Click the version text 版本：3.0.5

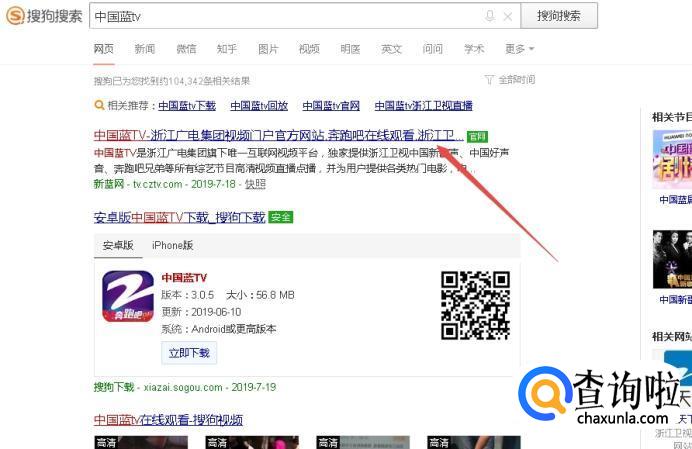coord(188,295)
